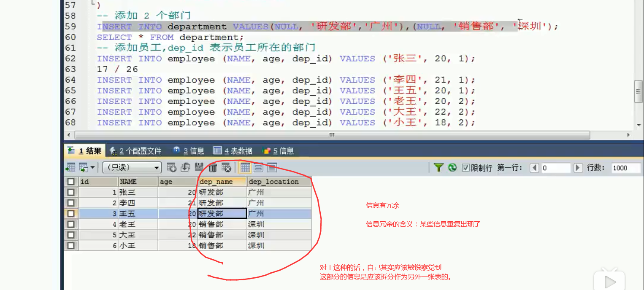Click the 第一行 first row input field
644x290 pixels.
[556, 168]
